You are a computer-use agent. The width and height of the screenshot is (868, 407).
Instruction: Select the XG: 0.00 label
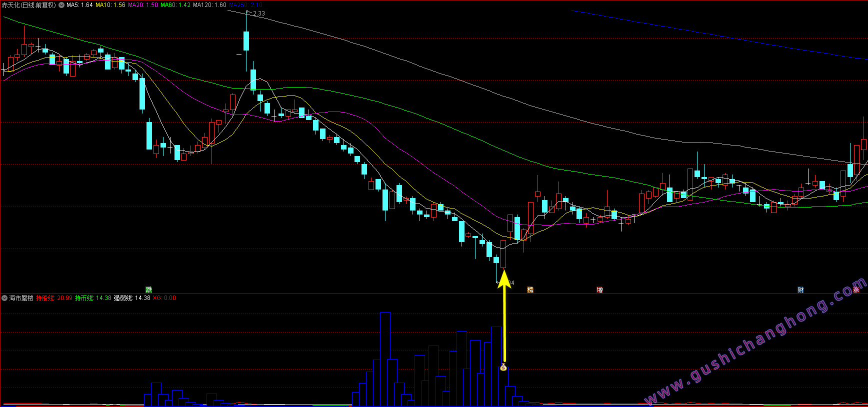coord(164,298)
